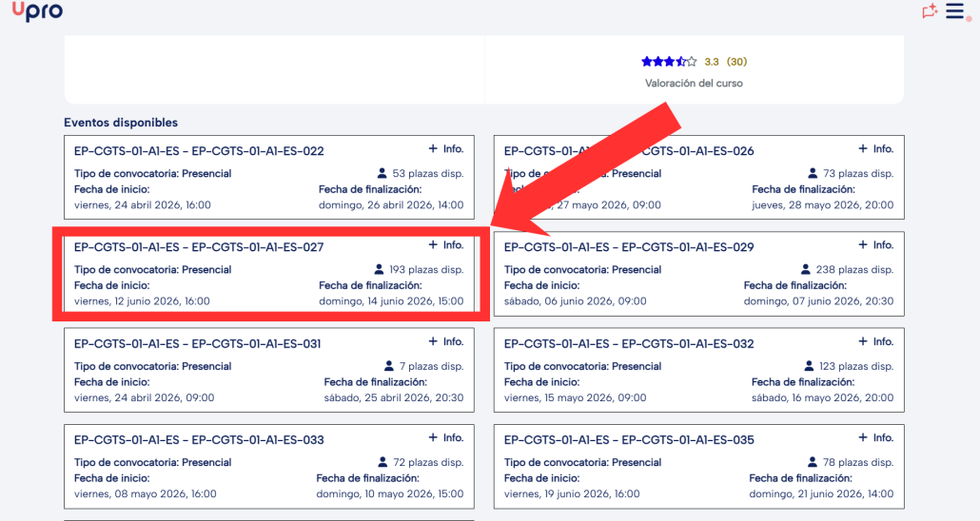Image resolution: width=980 pixels, height=521 pixels.
Task: Click the star rating icons
Action: (x=668, y=62)
